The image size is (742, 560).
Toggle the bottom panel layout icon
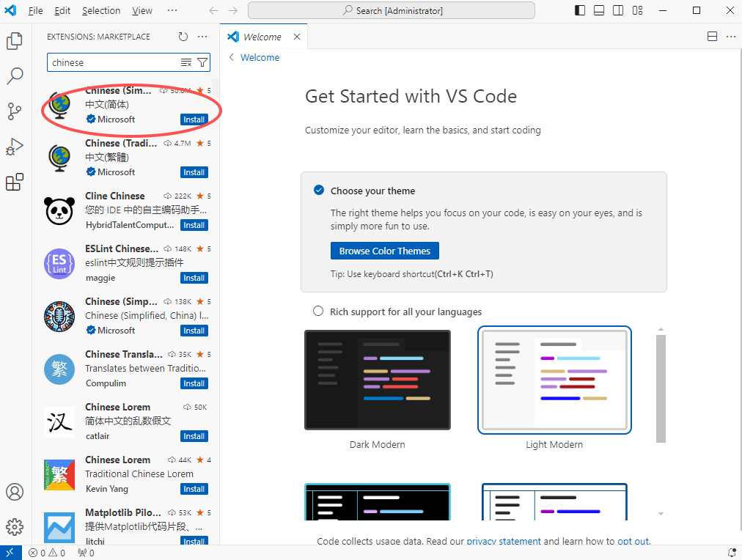click(x=598, y=10)
